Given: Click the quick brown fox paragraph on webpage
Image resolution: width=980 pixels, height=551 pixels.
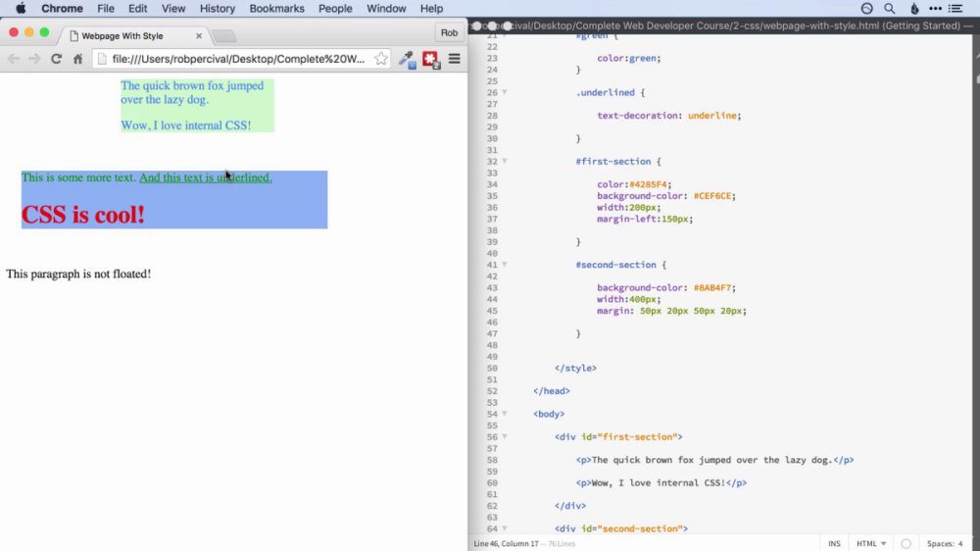Looking at the screenshot, I should (x=192, y=92).
